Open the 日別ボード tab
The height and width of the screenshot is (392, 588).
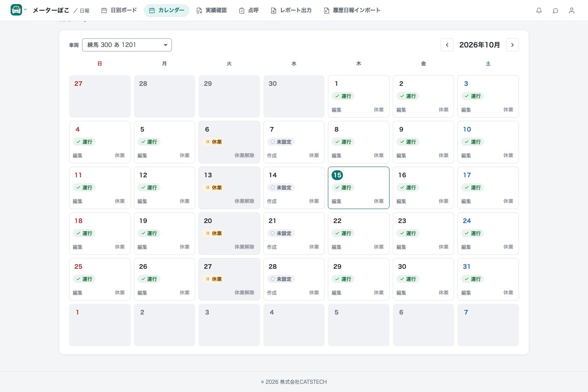tap(119, 11)
